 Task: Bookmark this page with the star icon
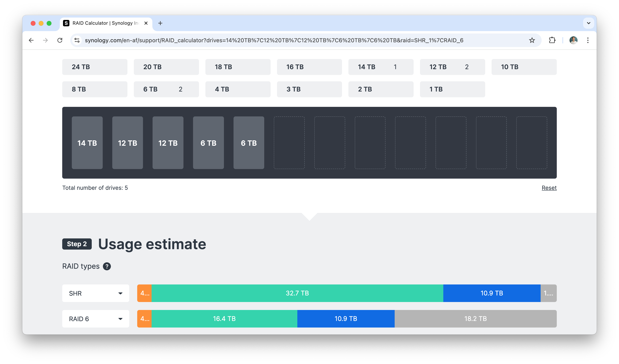pyautogui.click(x=532, y=40)
